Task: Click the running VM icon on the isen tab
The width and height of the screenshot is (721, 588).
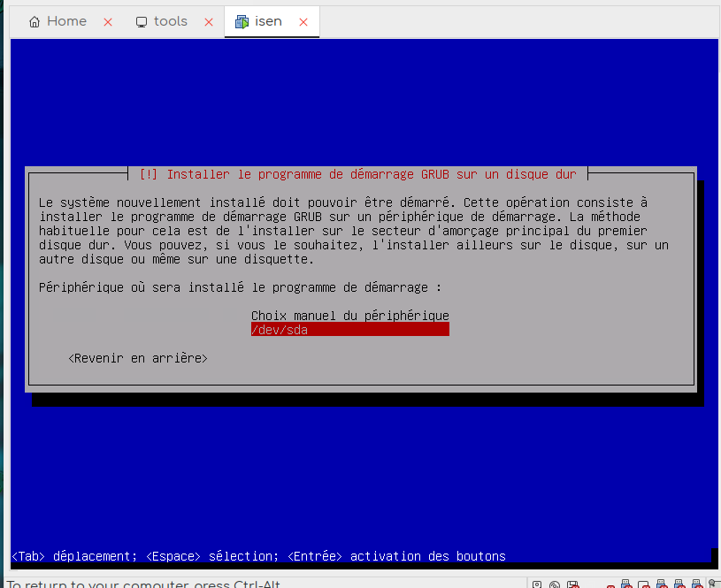Action: [242, 22]
